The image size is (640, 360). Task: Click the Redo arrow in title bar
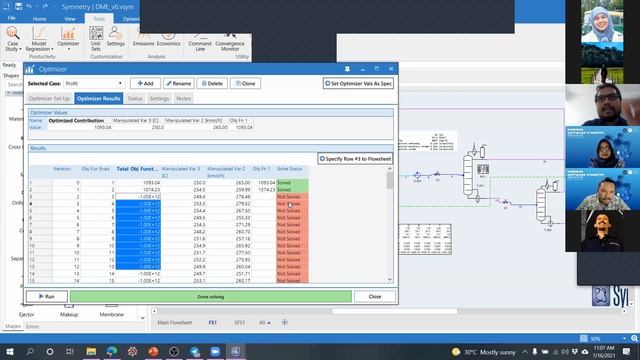tap(45, 7)
